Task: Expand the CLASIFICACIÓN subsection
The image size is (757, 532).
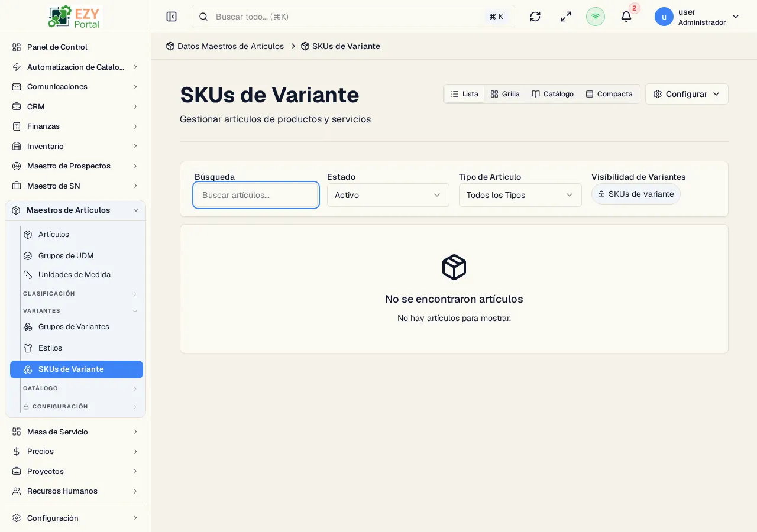Action: point(80,294)
